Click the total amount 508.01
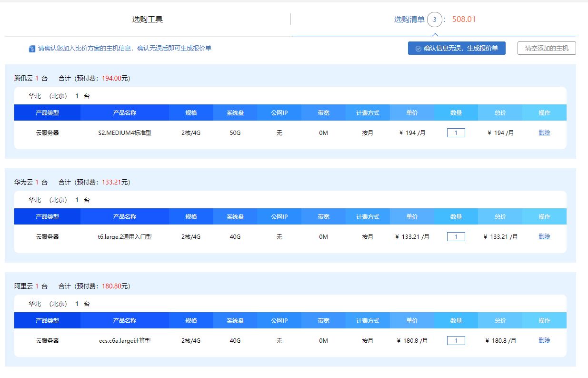The image size is (588, 378). point(464,20)
